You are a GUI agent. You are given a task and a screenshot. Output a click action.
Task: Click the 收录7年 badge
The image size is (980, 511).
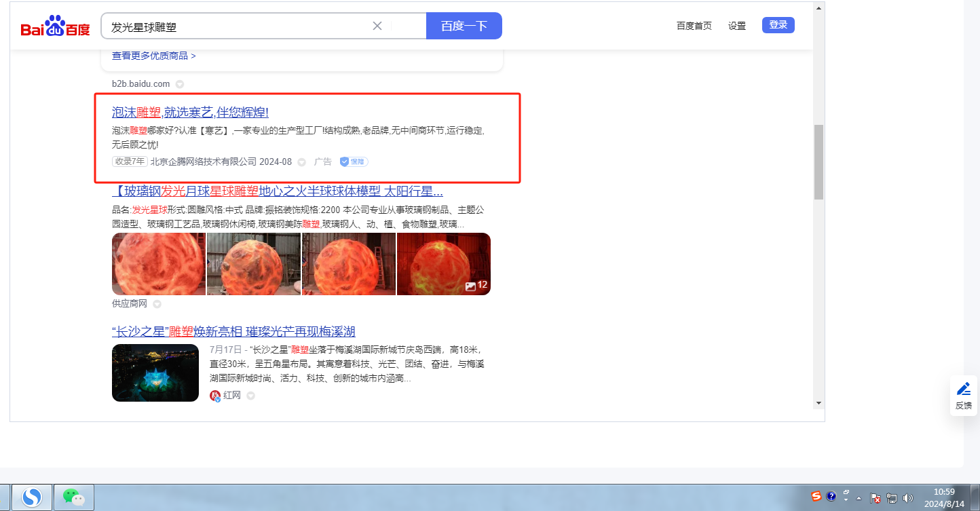click(x=130, y=162)
